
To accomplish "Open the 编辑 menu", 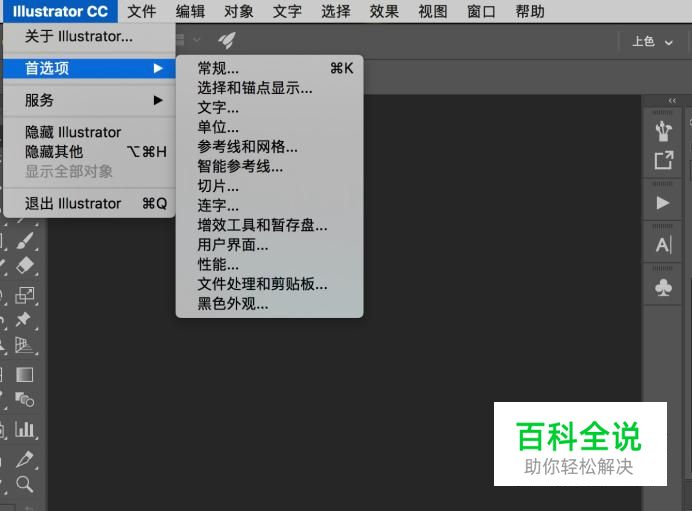I will 190,11.
